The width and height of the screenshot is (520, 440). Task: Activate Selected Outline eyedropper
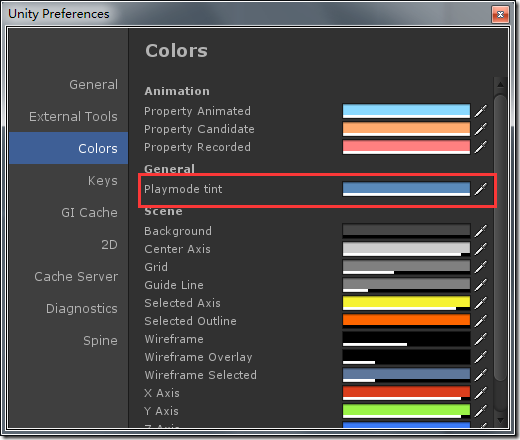[481, 321]
